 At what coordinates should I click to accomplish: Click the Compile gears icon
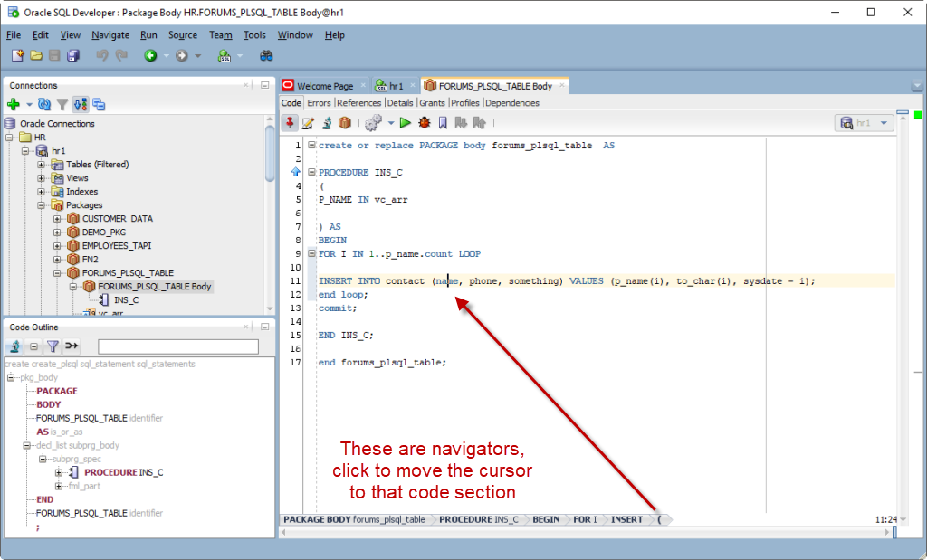(373, 123)
